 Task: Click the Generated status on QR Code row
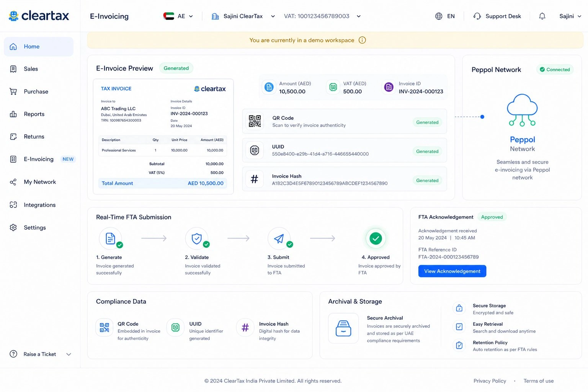[x=427, y=122]
